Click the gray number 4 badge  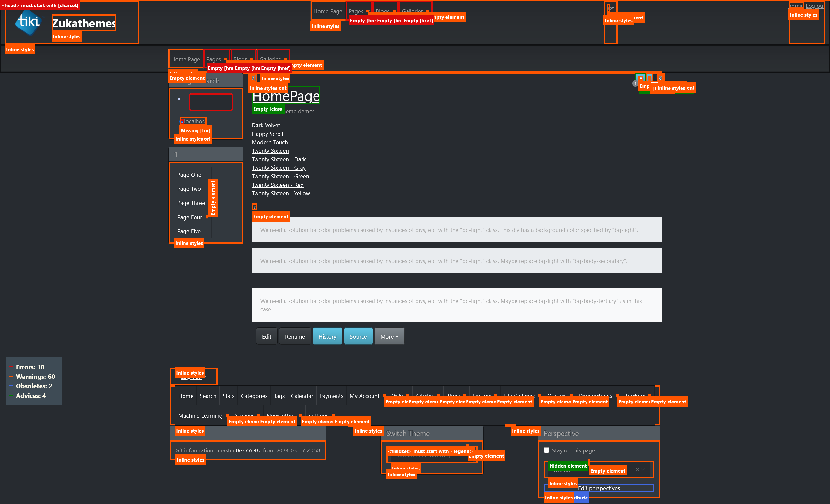tap(635, 84)
